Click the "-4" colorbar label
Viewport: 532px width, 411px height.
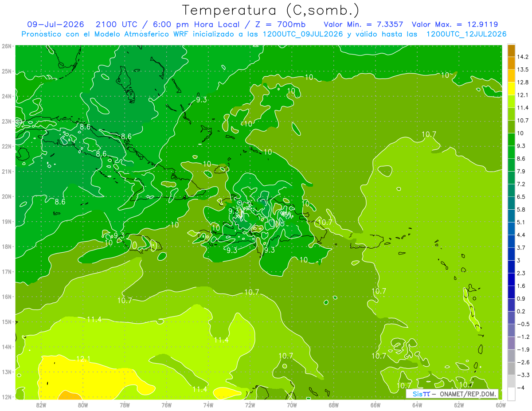[x=520, y=387]
